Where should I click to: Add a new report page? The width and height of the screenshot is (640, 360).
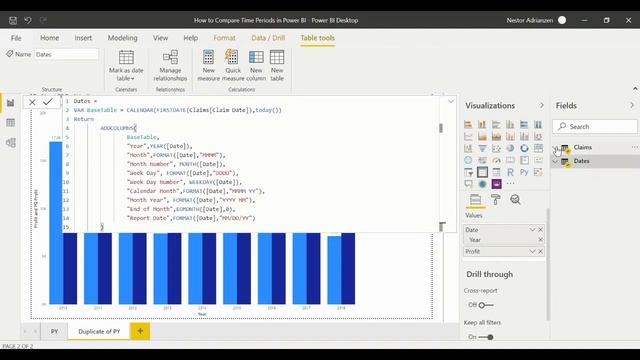pos(140,331)
